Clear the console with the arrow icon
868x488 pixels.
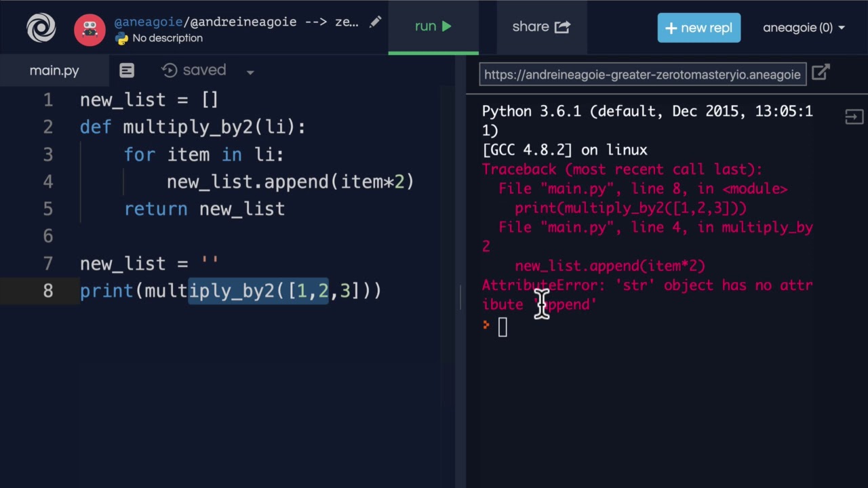(x=854, y=117)
